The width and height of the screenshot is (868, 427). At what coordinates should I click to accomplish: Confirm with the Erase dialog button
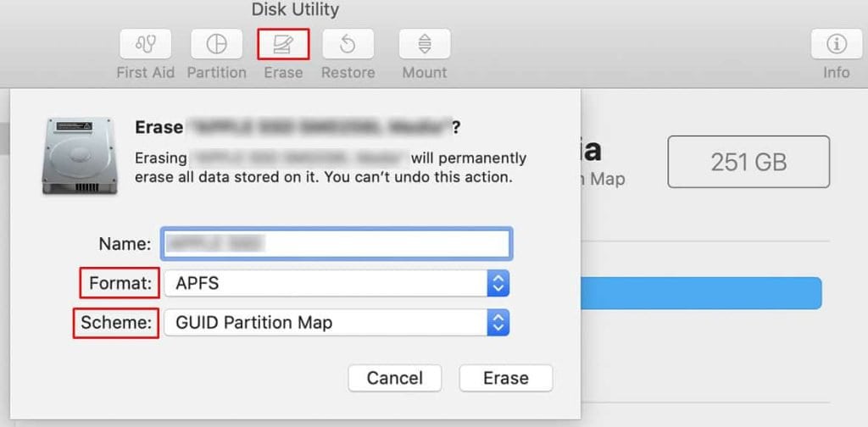tap(506, 379)
